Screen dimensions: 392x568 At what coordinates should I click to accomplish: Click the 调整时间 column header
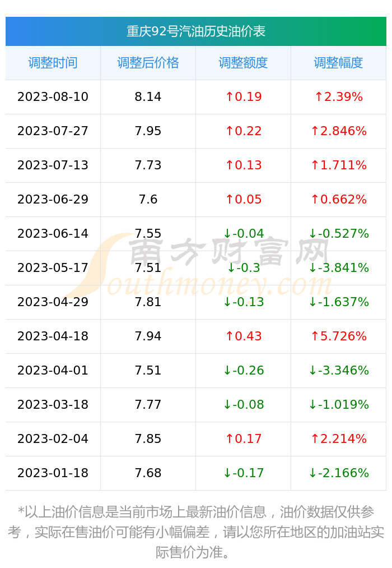click(53, 63)
